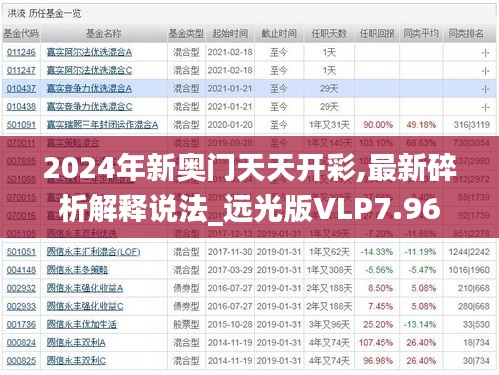Click fund name 嘉实瑞熙三年封闭运作混合A
499x375 pixels.
(x=102, y=125)
